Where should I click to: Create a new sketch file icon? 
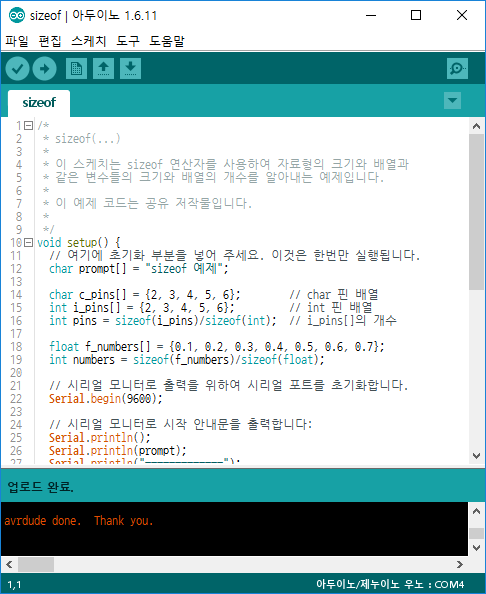click(x=76, y=69)
